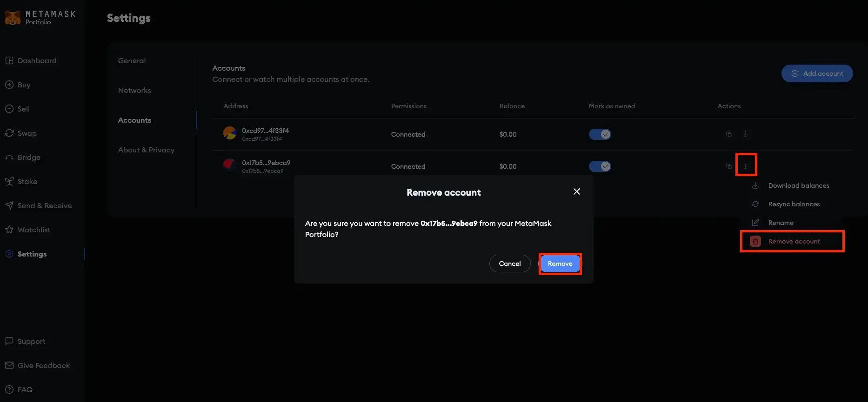The height and width of the screenshot is (402, 868).
Task: Open actions menu for 0x17b5...9ebca9
Action: tap(745, 166)
